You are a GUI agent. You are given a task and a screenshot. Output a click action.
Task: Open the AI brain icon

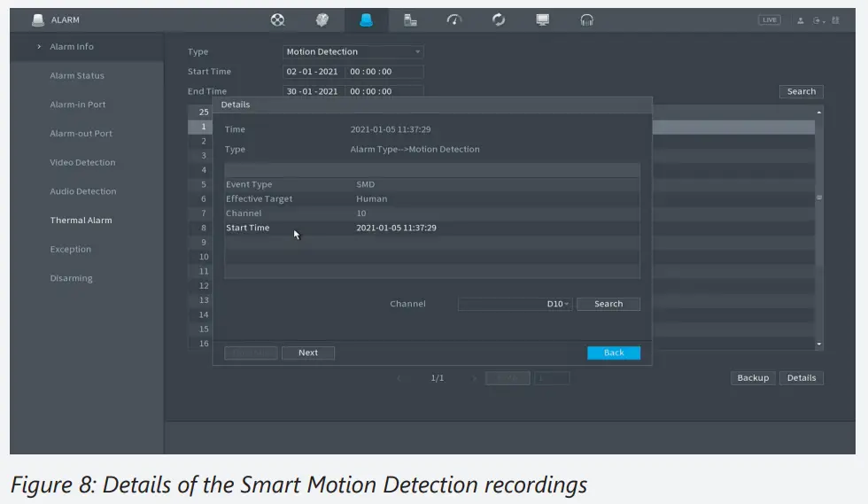click(x=322, y=19)
